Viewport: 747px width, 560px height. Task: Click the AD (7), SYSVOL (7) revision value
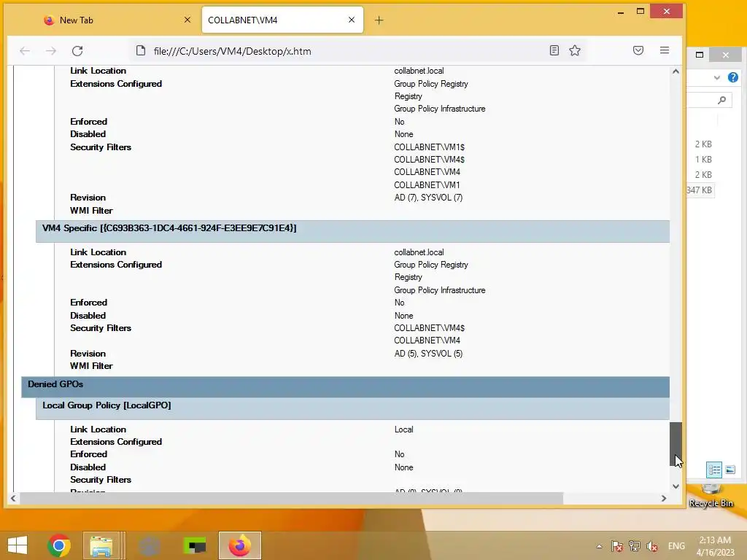pos(428,198)
